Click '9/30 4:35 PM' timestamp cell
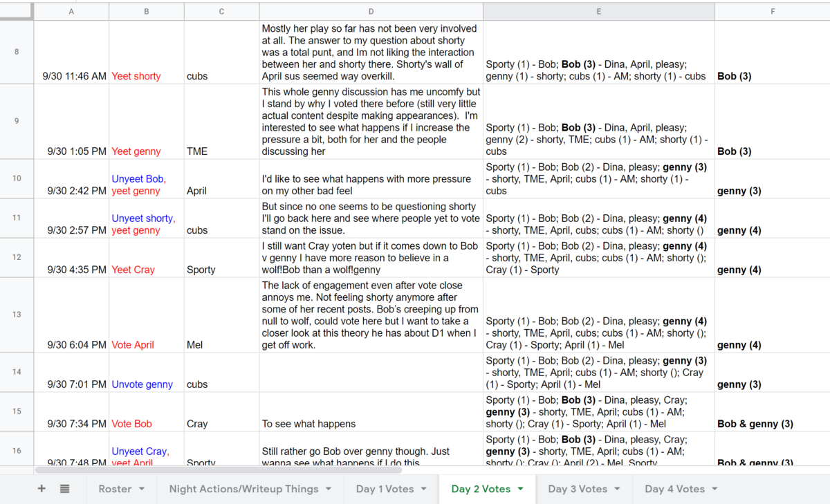This screenshot has width=830, height=504. (71, 258)
